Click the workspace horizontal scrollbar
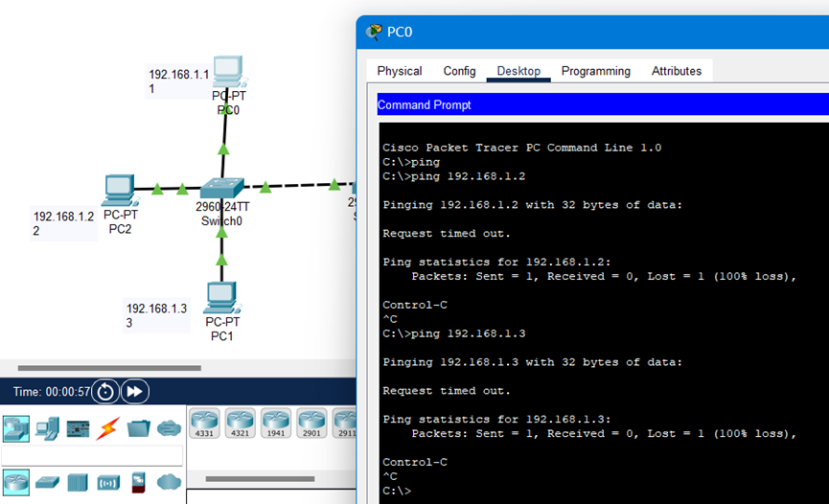This screenshot has width=829, height=504. point(109,368)
